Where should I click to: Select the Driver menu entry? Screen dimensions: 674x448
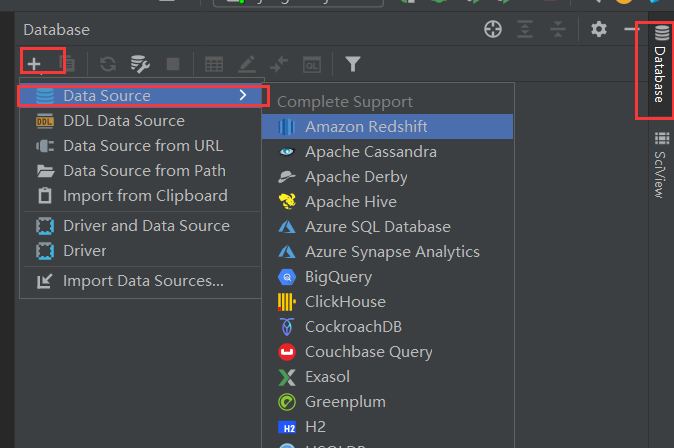point(141,251)
